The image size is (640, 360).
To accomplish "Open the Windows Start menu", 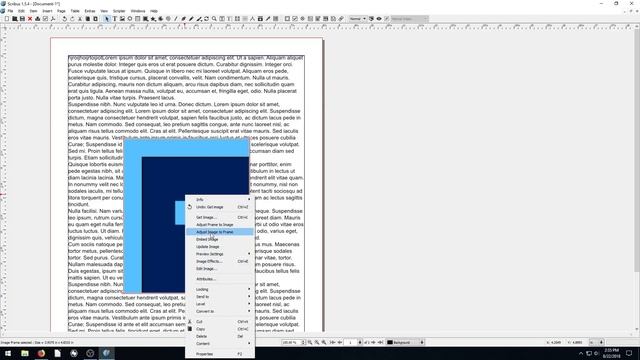I will click(8, 353).
